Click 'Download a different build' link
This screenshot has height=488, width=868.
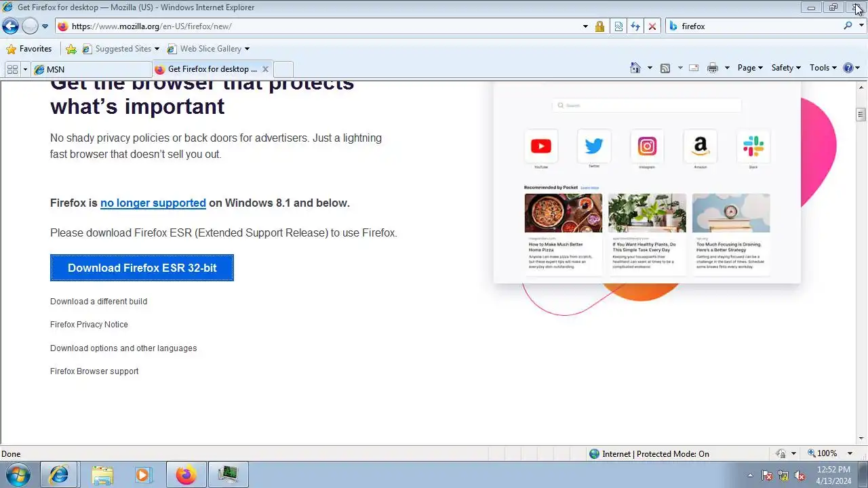point(98,302)
